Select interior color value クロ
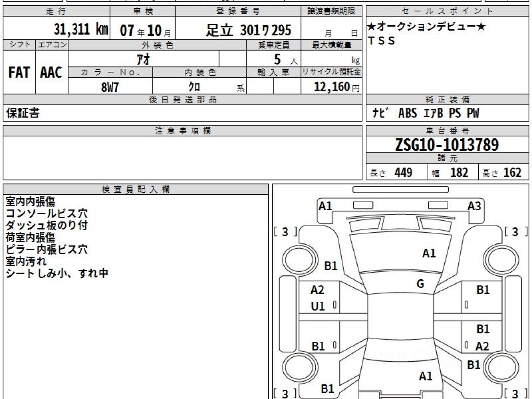Viewport: 532px width, 399px height. (194, 87)
